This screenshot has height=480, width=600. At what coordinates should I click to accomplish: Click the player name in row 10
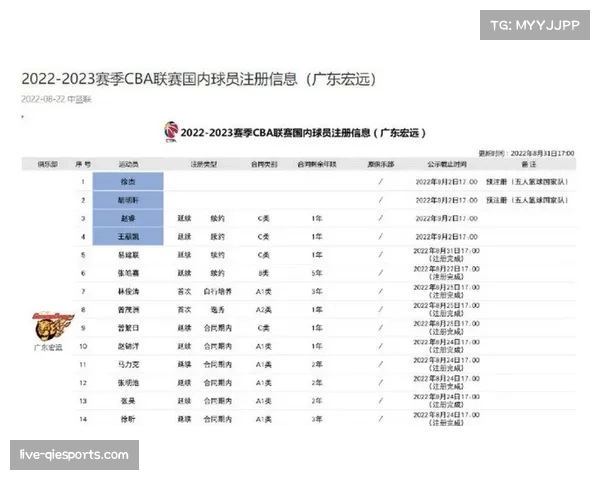pyautogui.click(x=128, y=346)
